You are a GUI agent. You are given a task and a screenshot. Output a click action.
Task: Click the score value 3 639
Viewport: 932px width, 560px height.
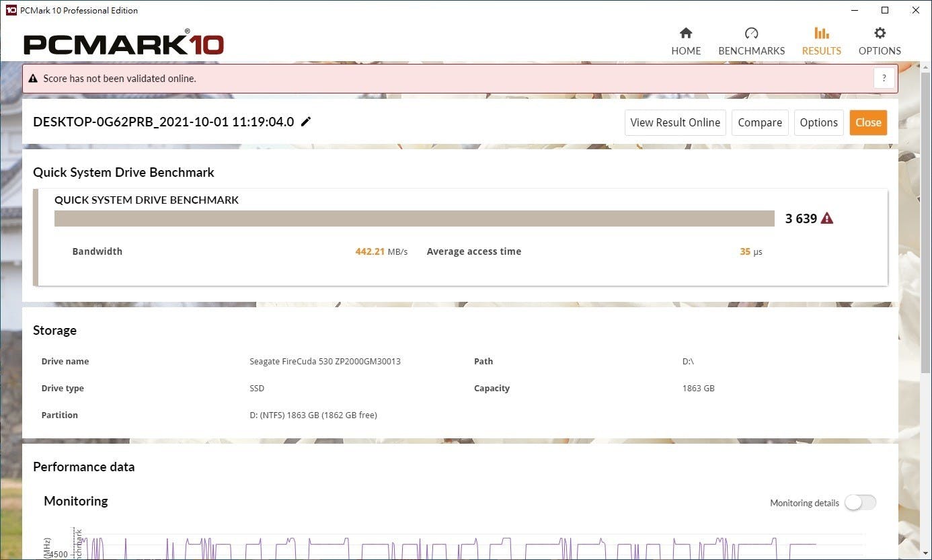801,218
